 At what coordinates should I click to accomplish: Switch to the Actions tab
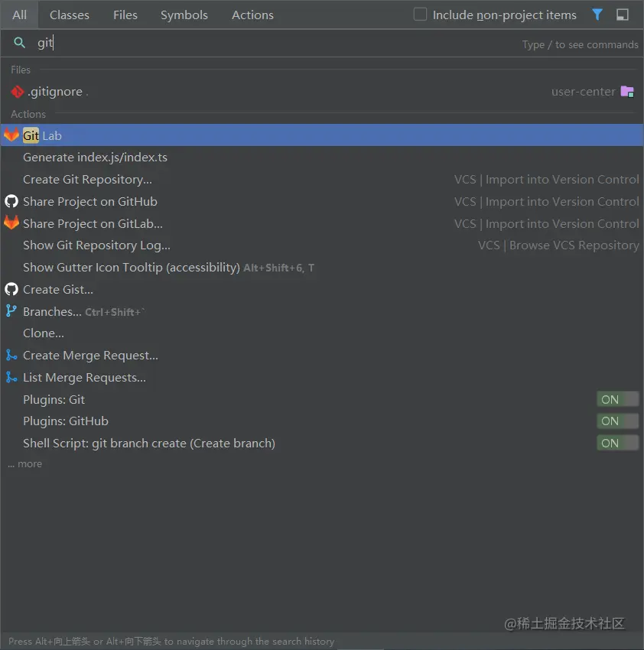coord(252,15)
